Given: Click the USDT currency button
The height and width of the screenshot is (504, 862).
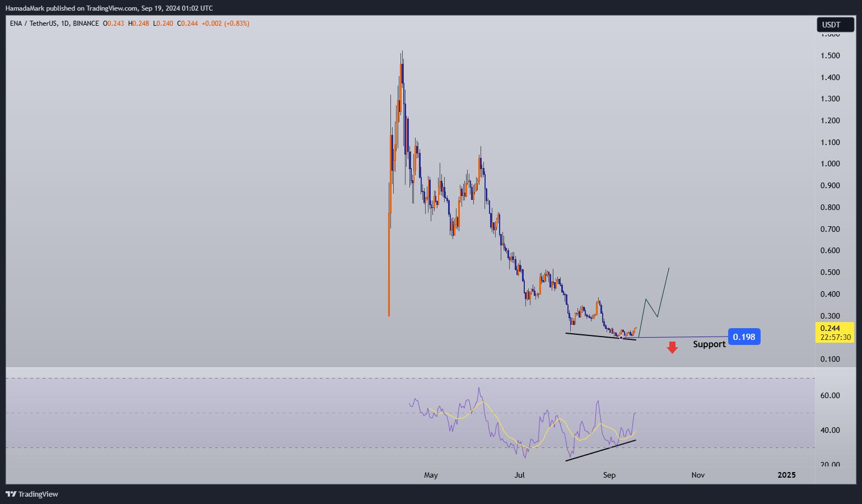Looking at the screenshot, I should (x=835, y=25).
